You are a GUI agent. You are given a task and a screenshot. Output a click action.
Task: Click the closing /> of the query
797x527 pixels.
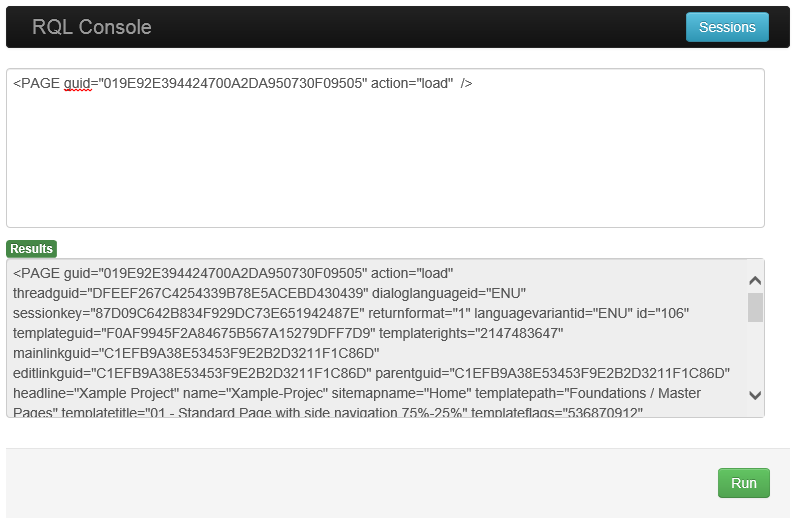click(x=466, y=83)
